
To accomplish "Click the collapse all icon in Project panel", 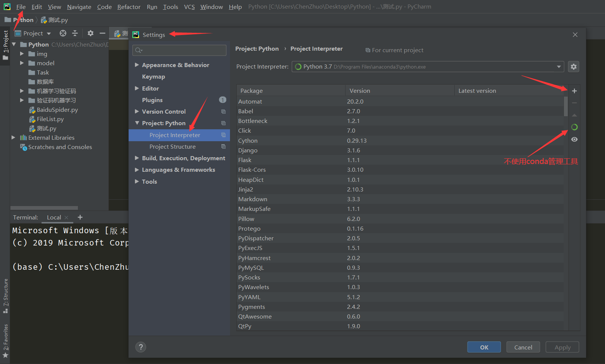I will point(75,34).
